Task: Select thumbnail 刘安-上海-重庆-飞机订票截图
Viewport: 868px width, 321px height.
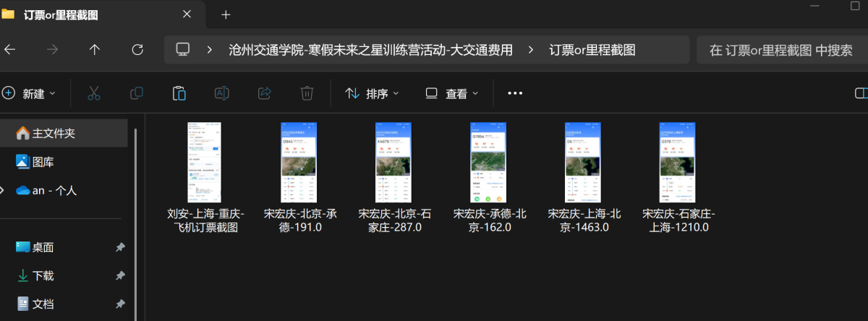Action: click(x=205, y=163)
